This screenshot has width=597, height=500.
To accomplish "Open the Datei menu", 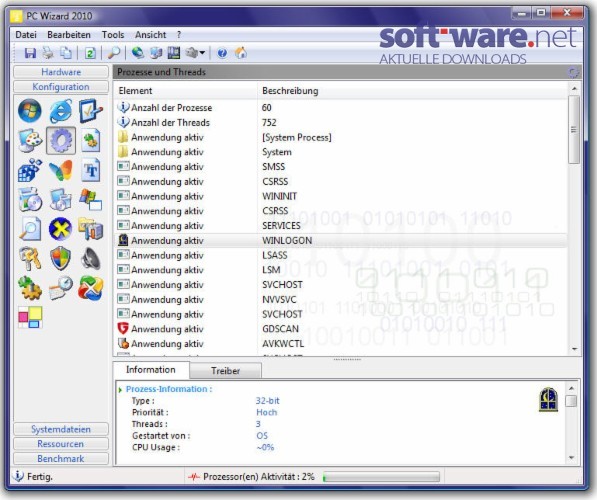I will 26,35.
